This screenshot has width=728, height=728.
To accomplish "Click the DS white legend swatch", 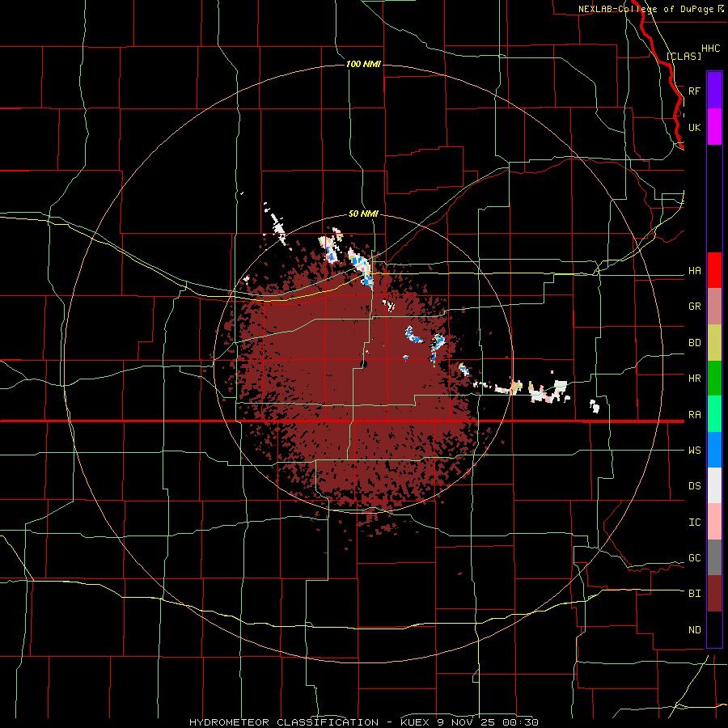I will click(714, 485).
